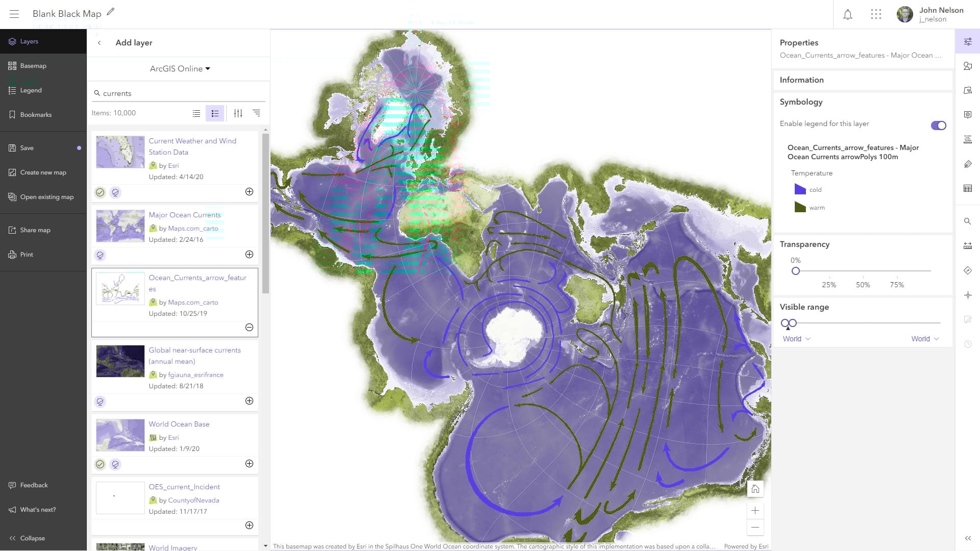Image resolution: width=980 pixels, height=551 pixels.
Task: Open the Properties pane from the right toolbar
Action: (x=968, y=42)
